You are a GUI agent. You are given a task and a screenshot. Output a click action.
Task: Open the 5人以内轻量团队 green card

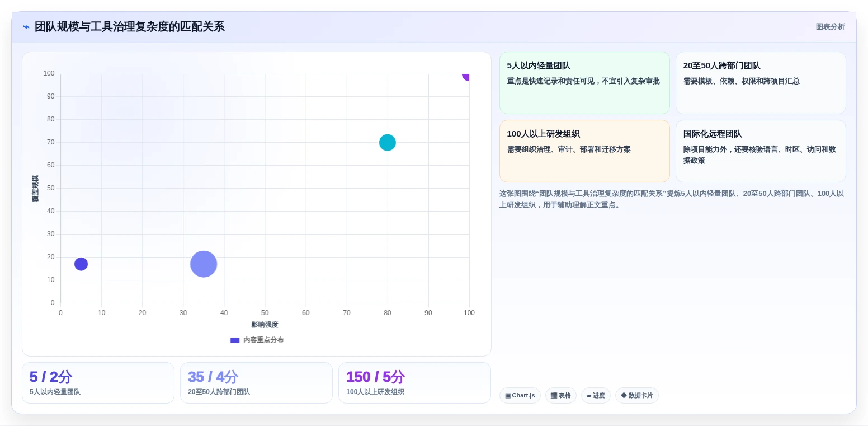tap(584, 83)
